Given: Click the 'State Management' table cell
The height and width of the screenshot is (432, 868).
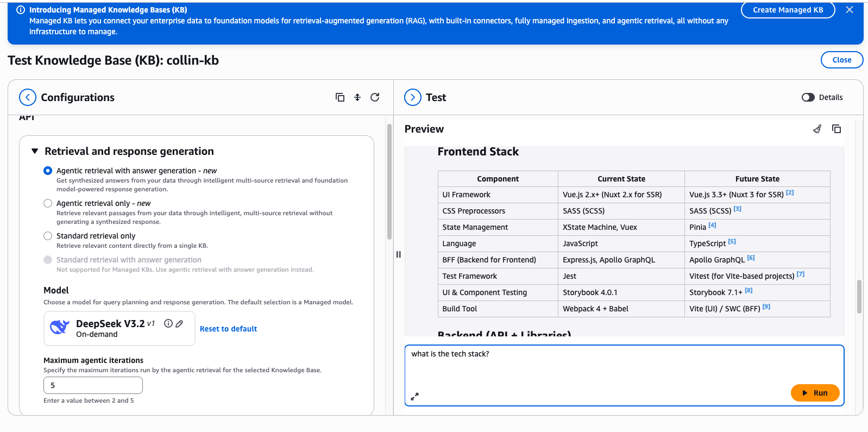Looking at the screenshot, I should point(498,227).
